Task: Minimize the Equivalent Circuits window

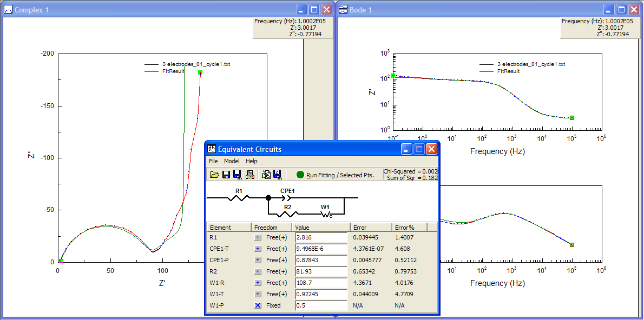Action: [x=406, y=149]
